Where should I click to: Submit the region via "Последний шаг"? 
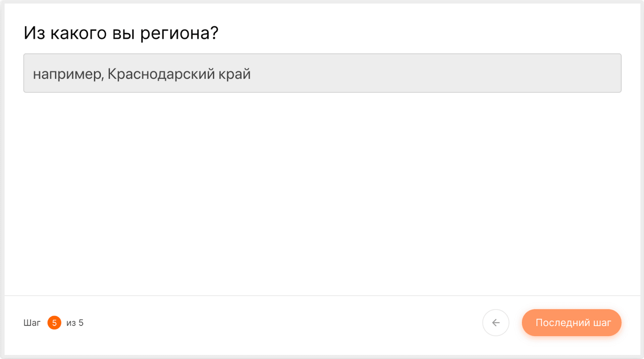point(572,323)
